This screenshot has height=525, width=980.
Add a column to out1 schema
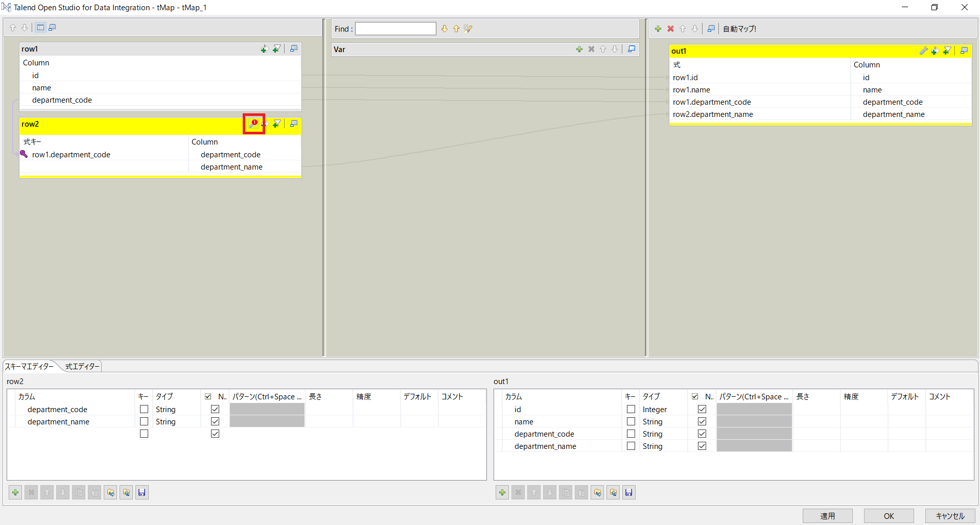coord(502,492)
